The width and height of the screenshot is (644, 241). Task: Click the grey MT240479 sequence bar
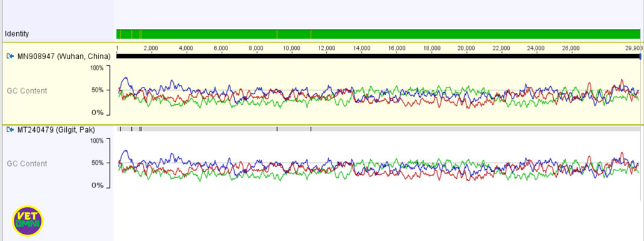(378, 129)
